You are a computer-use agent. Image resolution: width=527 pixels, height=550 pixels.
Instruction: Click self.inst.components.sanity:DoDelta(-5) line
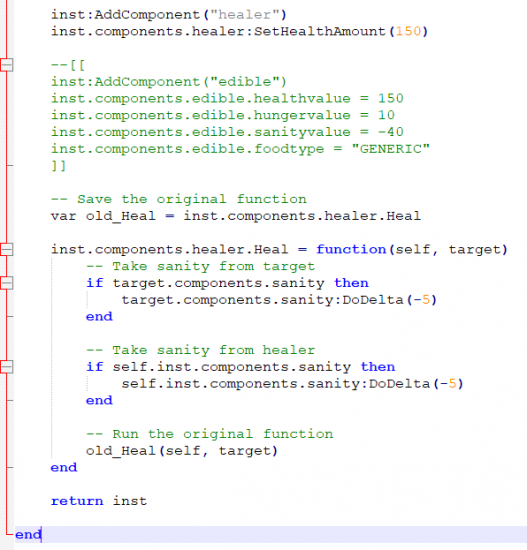[292, 384]
